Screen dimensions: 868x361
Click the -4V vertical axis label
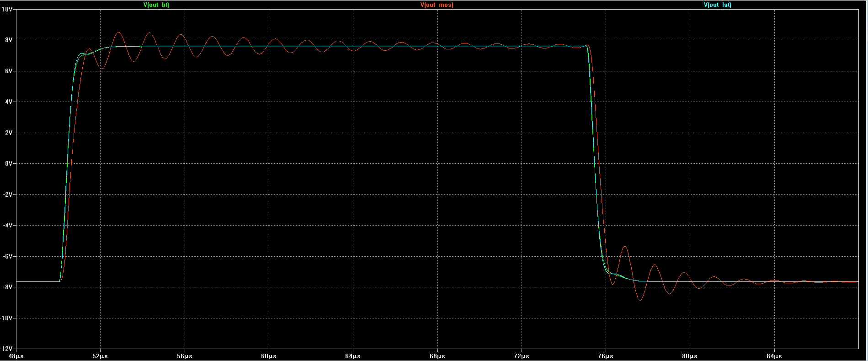coord(8,225)
